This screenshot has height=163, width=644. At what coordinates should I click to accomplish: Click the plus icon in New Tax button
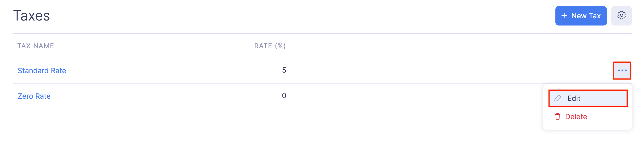pos(564,16)
